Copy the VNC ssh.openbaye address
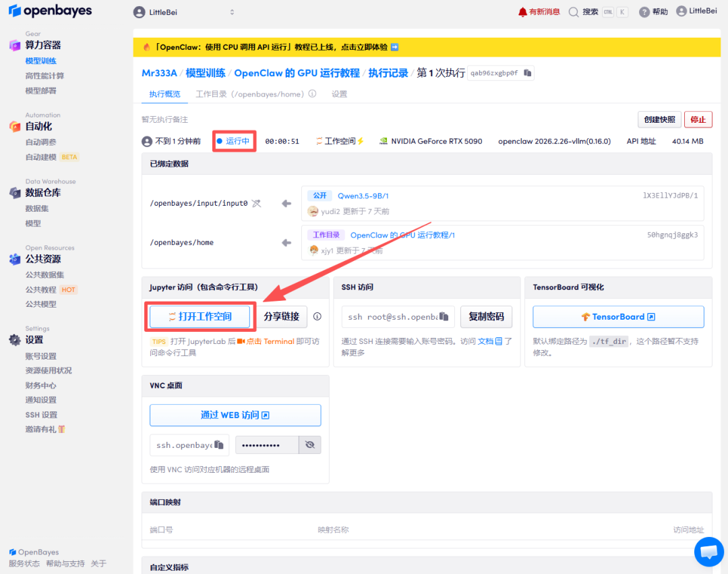The height and width of the screenshot is (574, 728). pyautogui.click(x=219, y=445)
